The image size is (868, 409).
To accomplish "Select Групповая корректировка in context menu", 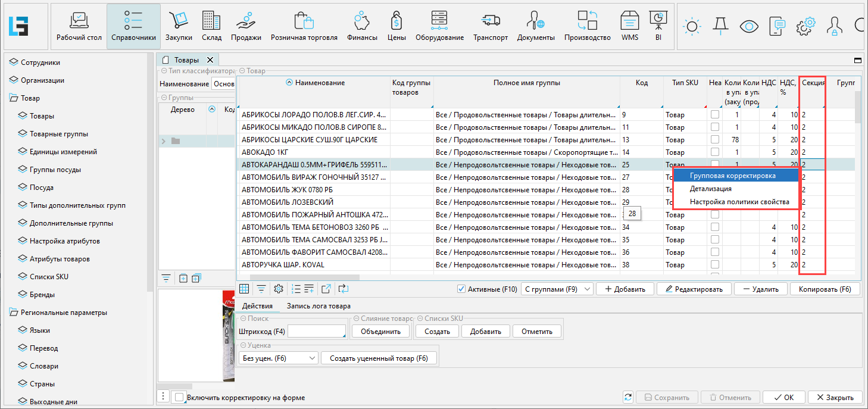I will point(732,176).
